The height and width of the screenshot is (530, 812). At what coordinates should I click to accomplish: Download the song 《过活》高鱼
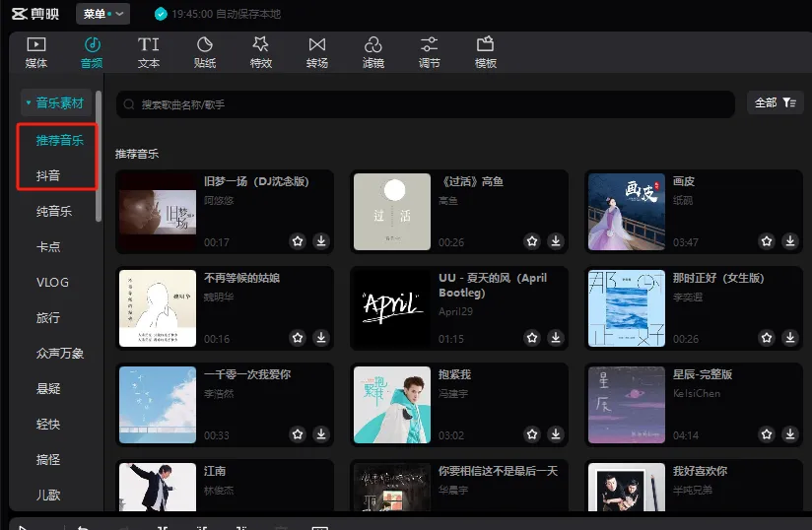point(556,240)
